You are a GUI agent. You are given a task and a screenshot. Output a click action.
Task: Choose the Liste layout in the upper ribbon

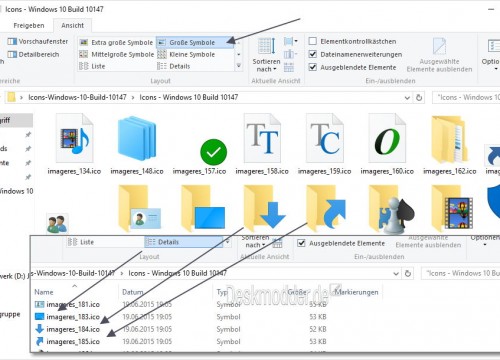point(92,66)
